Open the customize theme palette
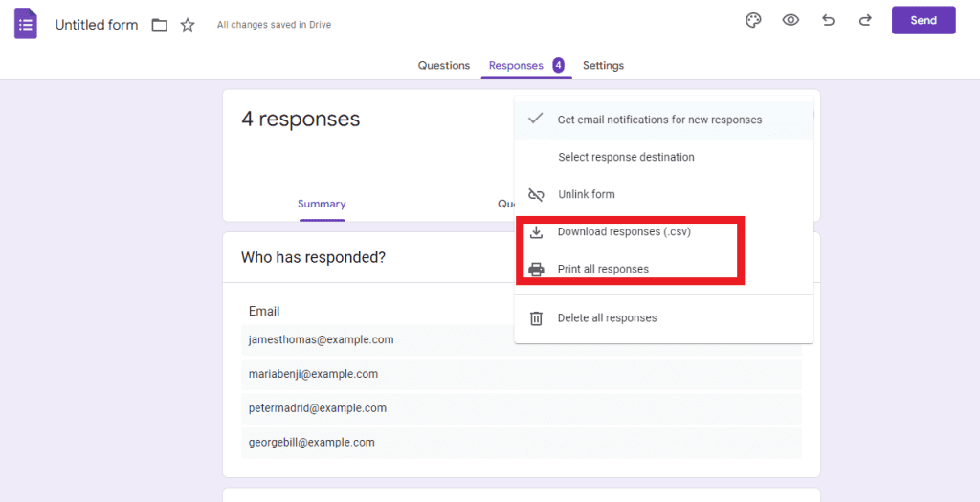 tap(753, 21)
